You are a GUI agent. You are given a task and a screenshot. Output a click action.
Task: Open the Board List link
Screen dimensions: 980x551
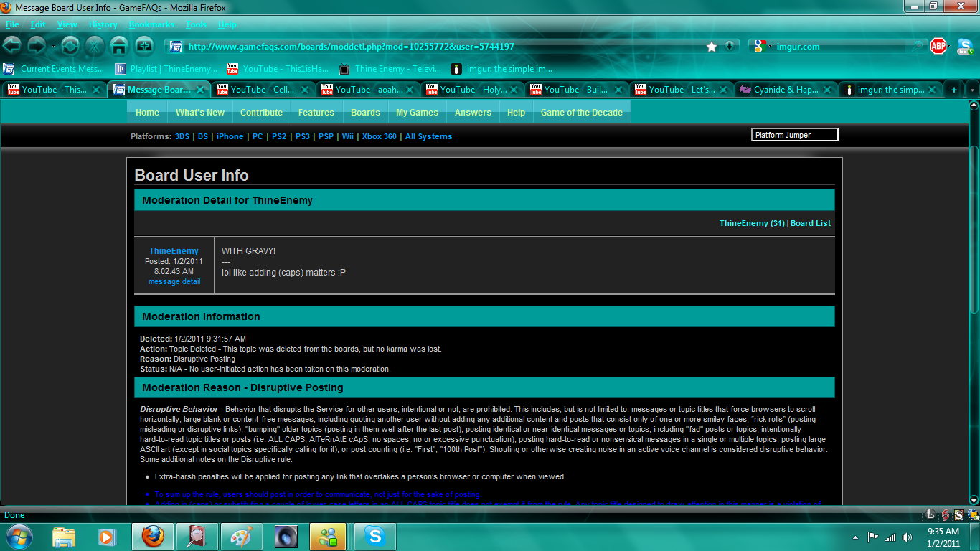coord(811,223)
